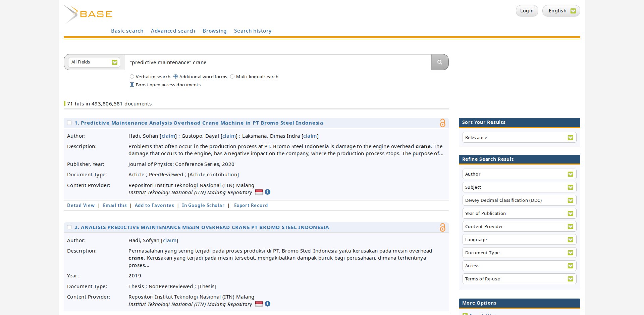Open result 1 title Predictive Maintenance Analysis
Screen dimensions: 644x315
(x=199, y=123)
